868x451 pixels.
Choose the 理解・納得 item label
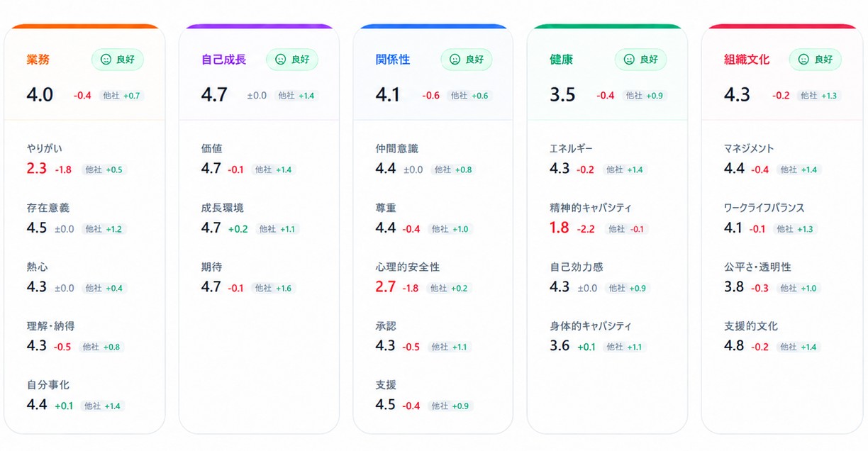click(50, 326)
